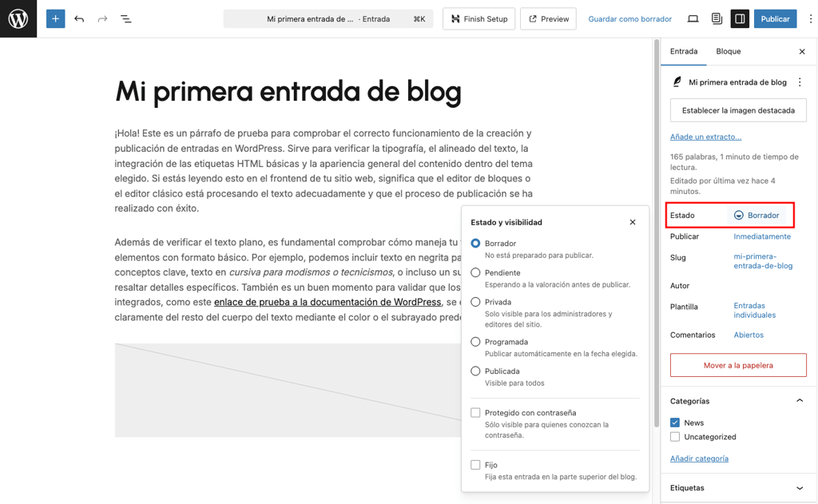This screenshot has width=818, height=504.
Task: Switch to the Entrada tab
Action: 684,51
